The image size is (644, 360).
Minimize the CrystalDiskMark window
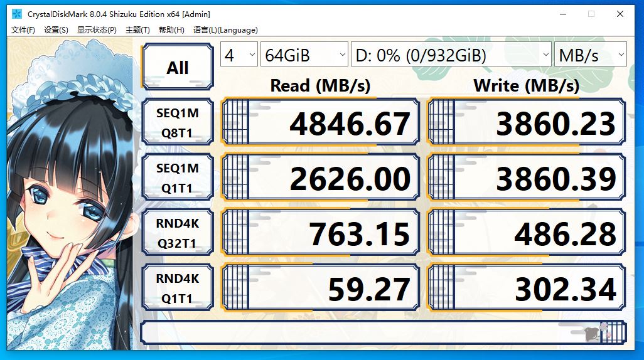pos(563,14)
